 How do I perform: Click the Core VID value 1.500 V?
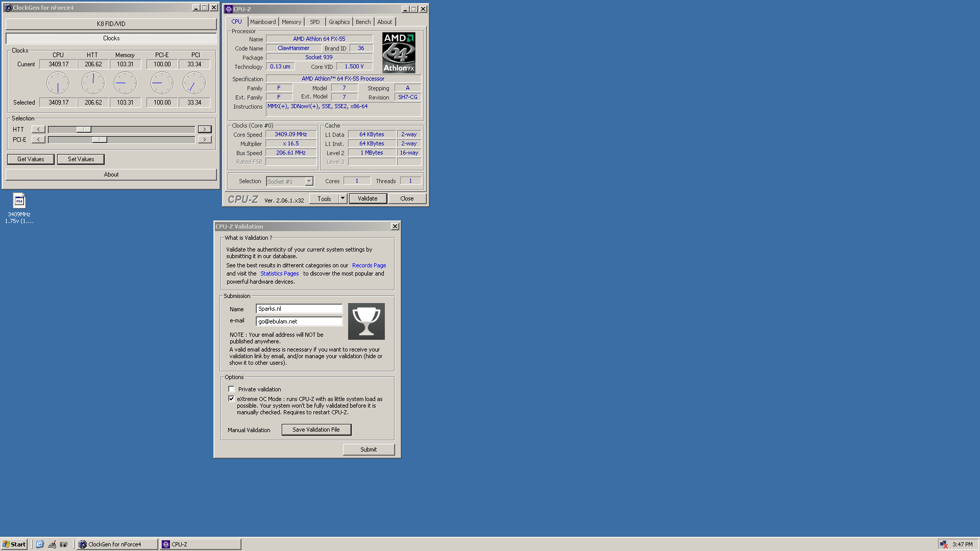(x=354, y=67)
